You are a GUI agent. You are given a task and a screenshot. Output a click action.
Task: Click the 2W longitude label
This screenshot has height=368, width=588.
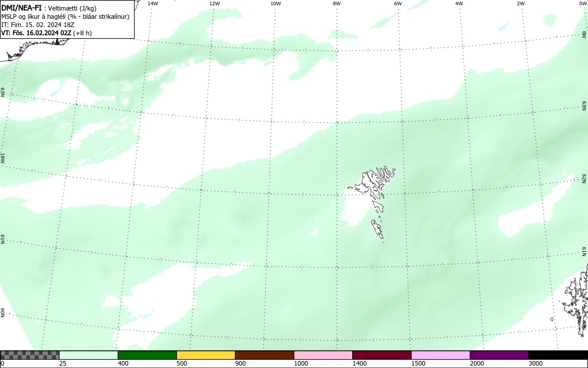[520, 4]
